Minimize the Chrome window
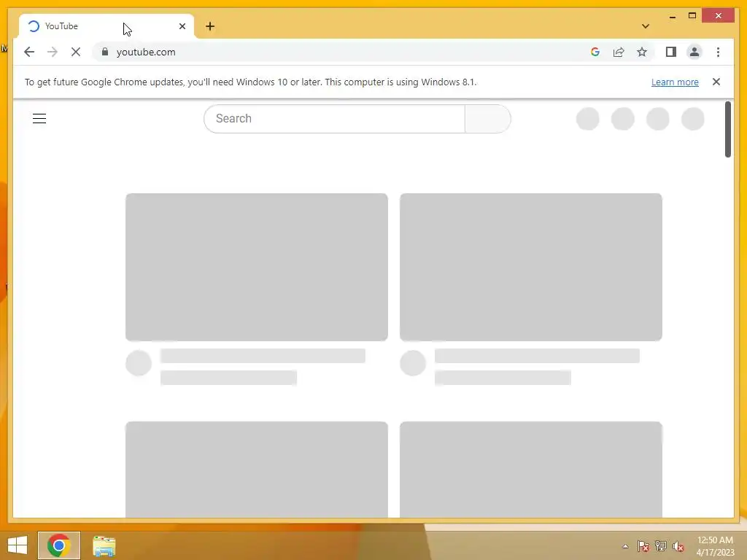 tap(672, 16)
